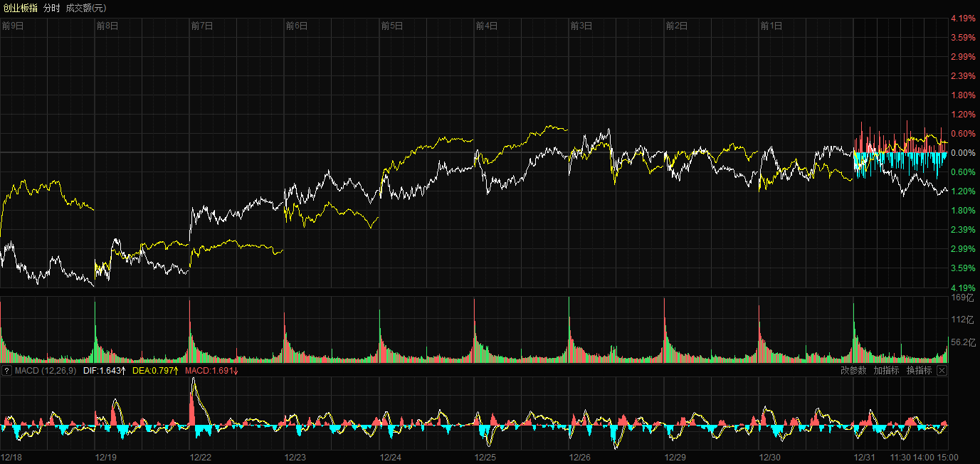
Task: Select the 12/22 date on the time axis
Action: pyautogui.click(x=201, y=458)
